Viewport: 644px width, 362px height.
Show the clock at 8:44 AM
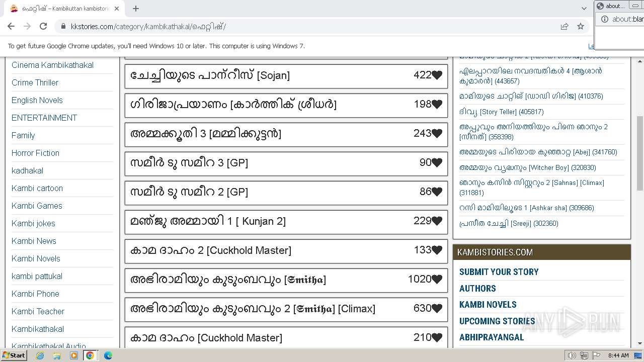(618, 355)
